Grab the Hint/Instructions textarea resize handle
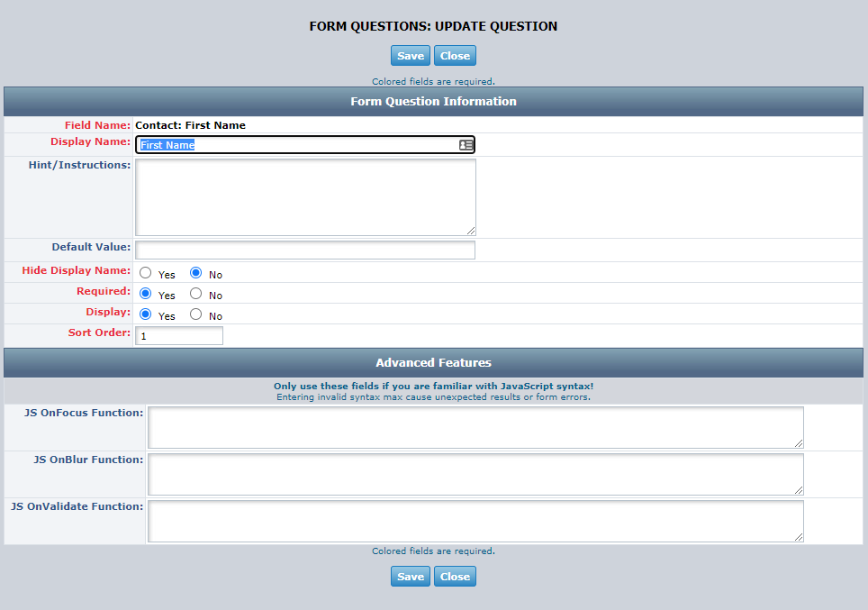 pyautogui.click(x=471, y=231)
